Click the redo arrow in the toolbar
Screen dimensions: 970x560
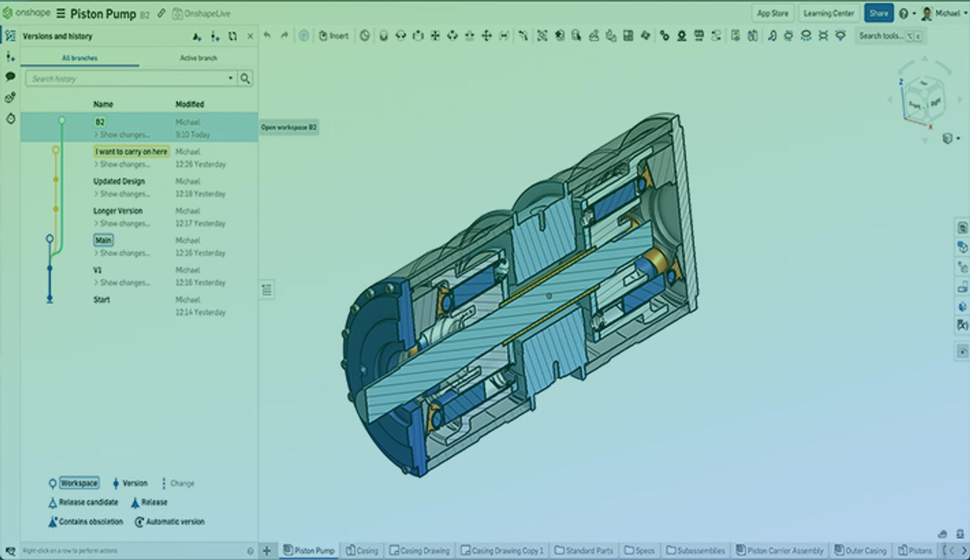(284, 36)
